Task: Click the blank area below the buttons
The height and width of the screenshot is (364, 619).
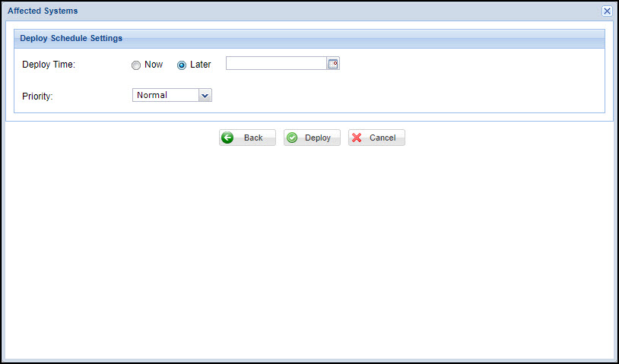Action: tap(309, 251)
